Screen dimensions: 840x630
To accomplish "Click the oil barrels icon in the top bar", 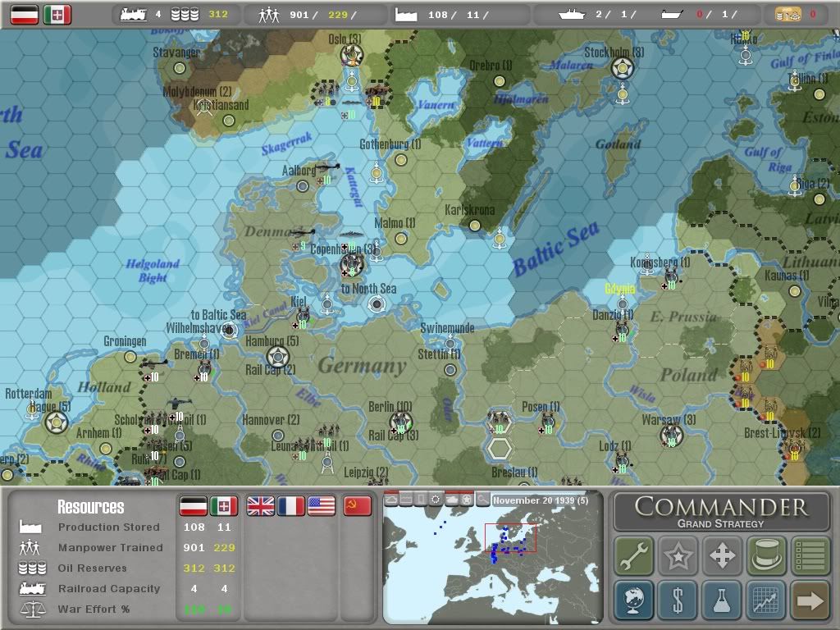I will (x=185, y=15).
